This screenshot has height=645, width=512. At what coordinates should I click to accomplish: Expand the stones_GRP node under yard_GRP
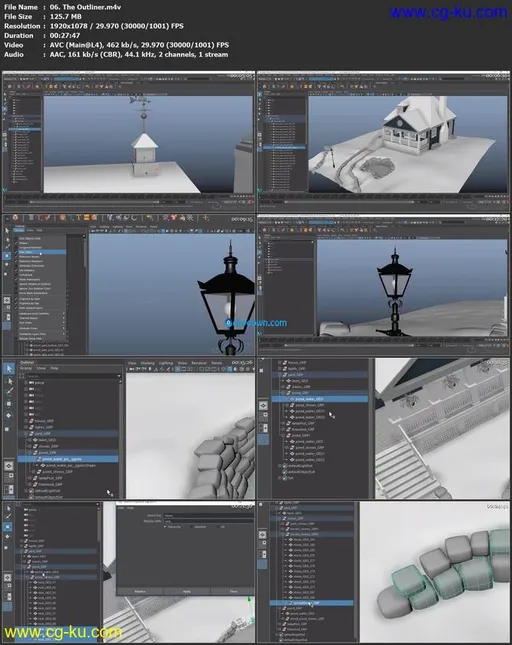click(29, 446)
